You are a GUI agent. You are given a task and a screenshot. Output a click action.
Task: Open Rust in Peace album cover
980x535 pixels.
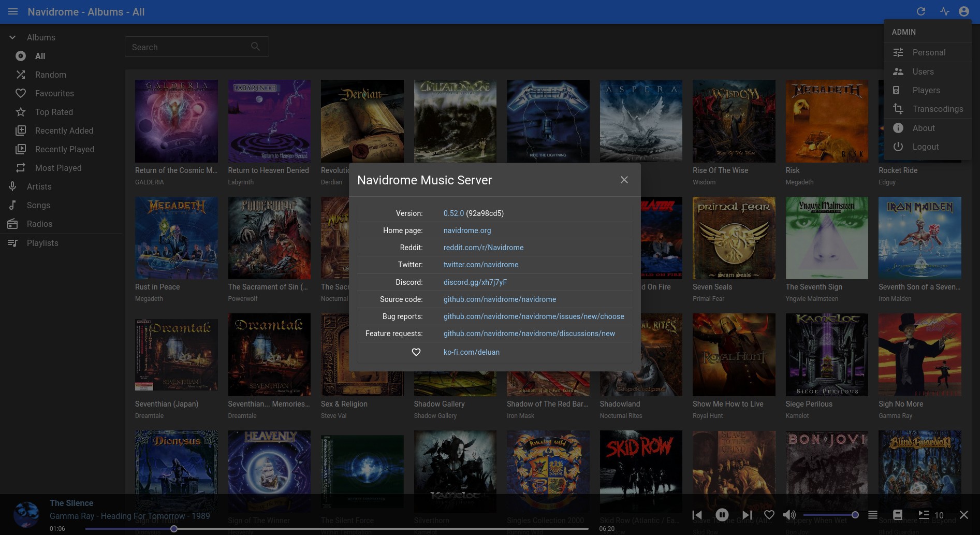click(x=177, y=238)
